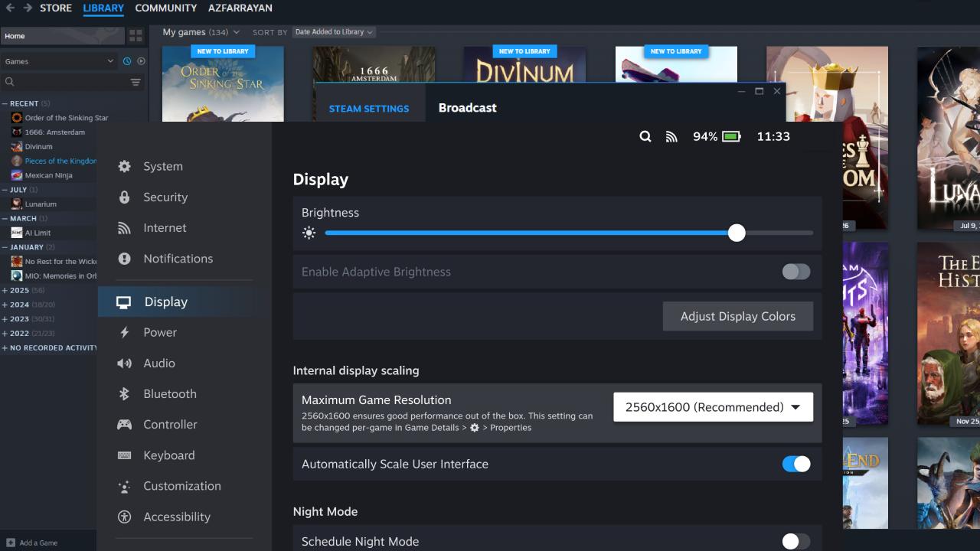Click the Brightness slider handle
This screenshot has width=980, height=551.
coord(737,233)
